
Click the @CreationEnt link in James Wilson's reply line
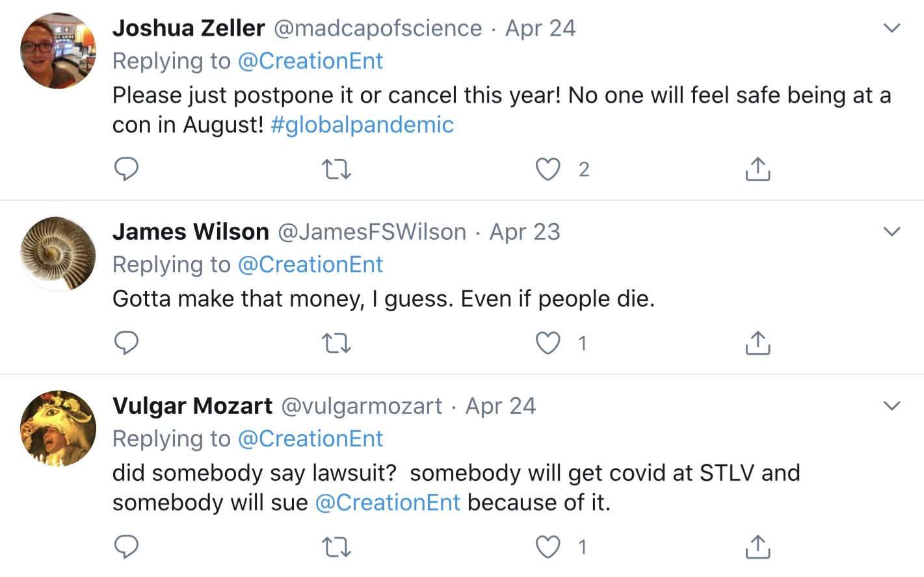coord(310,264)
